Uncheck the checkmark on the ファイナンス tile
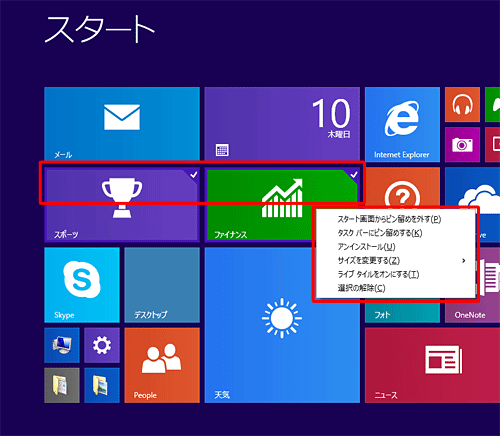Screen dimensions: 500x436 tap(354, 174)
